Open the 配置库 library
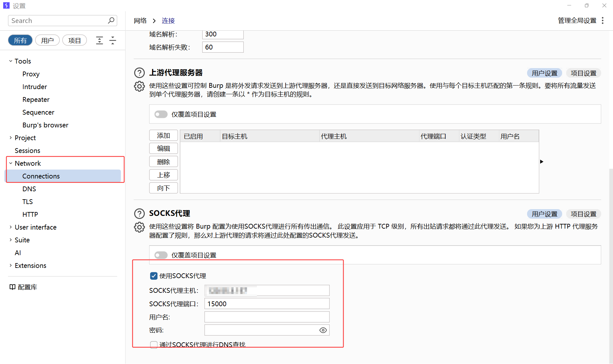Screen dimensions: 613x364 (x=24, y=287)
